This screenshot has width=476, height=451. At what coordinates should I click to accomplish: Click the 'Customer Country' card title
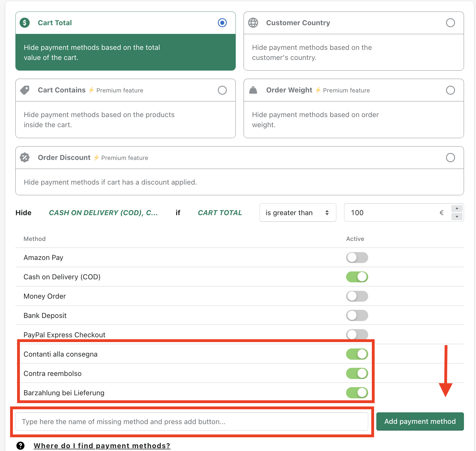[298, 23]
